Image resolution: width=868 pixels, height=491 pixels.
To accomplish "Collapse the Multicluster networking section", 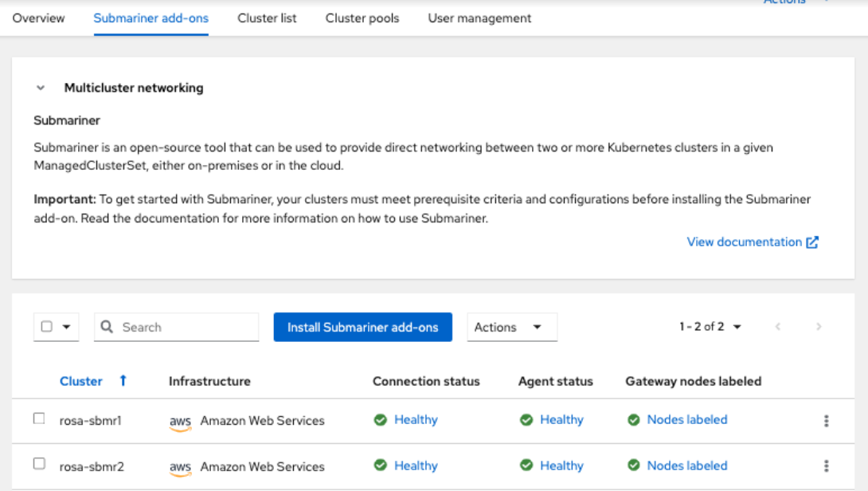I will [41, 88].
